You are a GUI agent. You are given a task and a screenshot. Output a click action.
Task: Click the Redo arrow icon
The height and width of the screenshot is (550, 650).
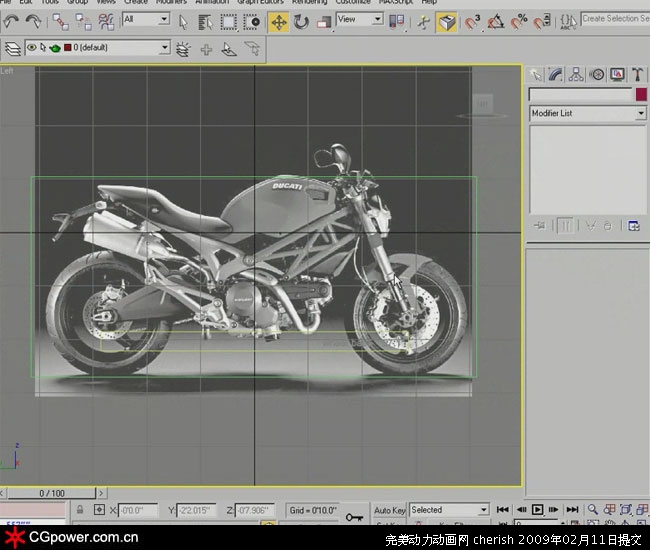click(x=33, y=21)
